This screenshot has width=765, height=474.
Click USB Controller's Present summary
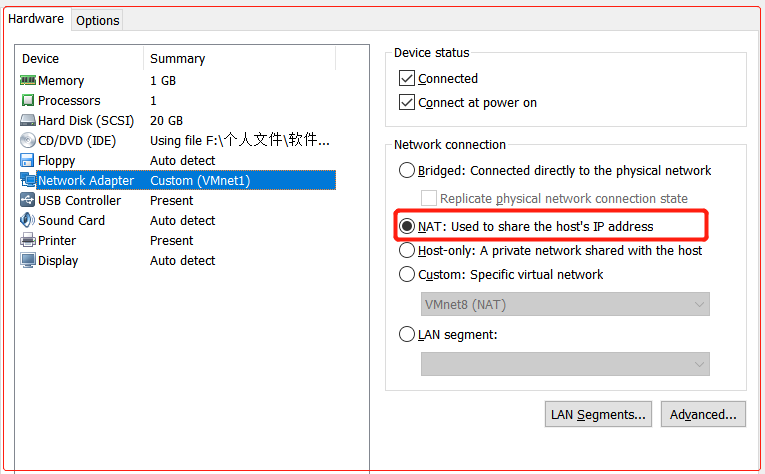click(171, 200)
